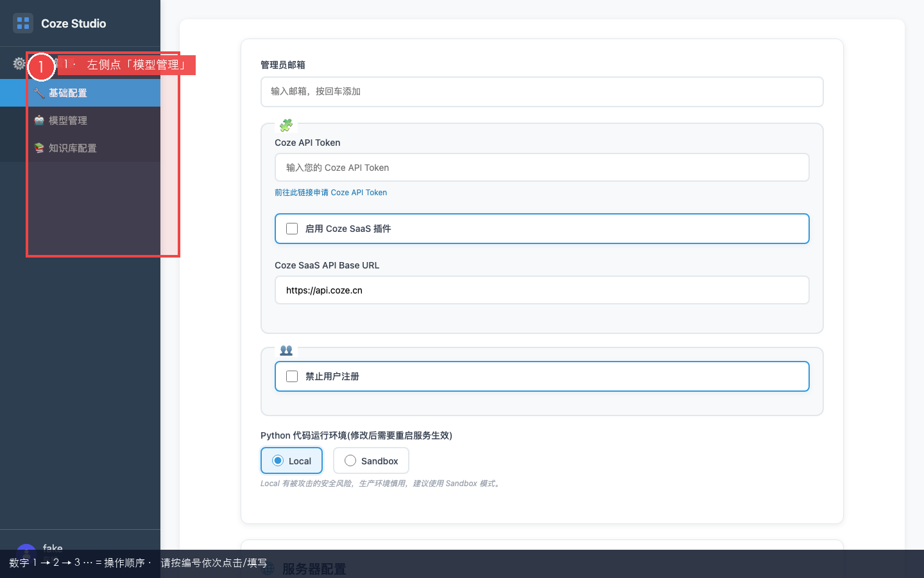The image size is (924, 578).
Task: Focus the 管理员邮箱 email input
Action: click(x=542, y=92)
